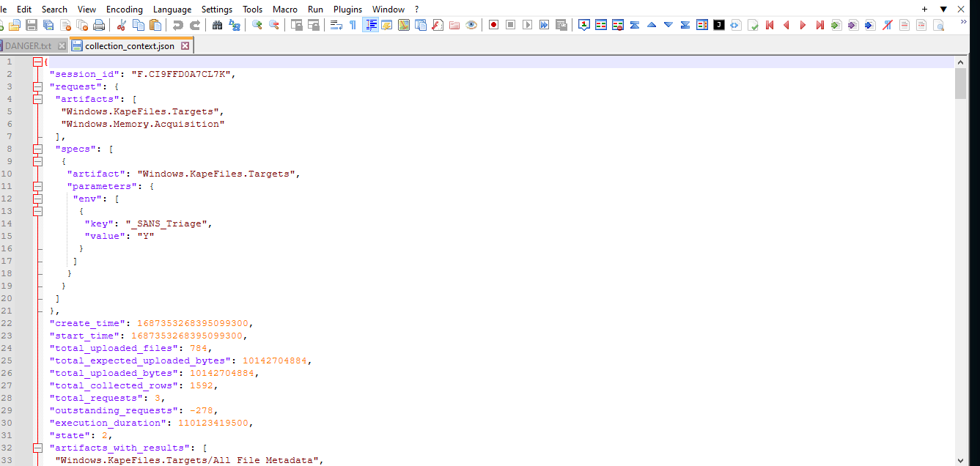980x466 pixels.
Task: Click the scrollbar up arrow
Action: [x=960, y=63]
